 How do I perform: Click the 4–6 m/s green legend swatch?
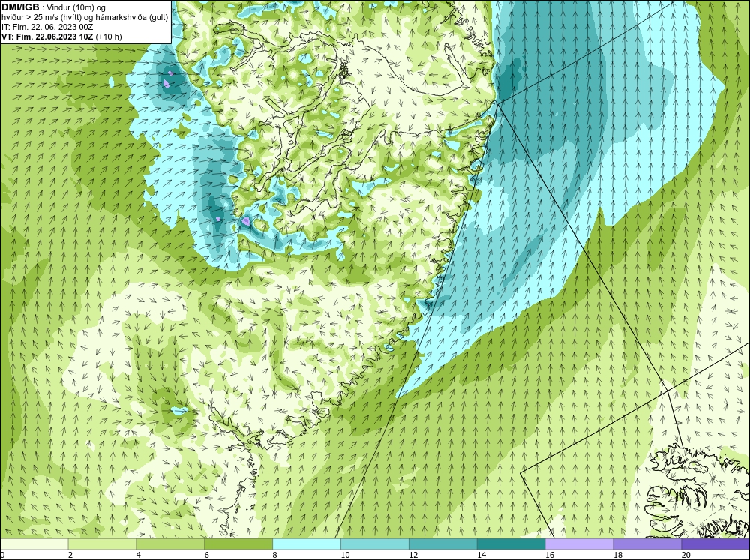pyautogui.click(x=170, y=544)
